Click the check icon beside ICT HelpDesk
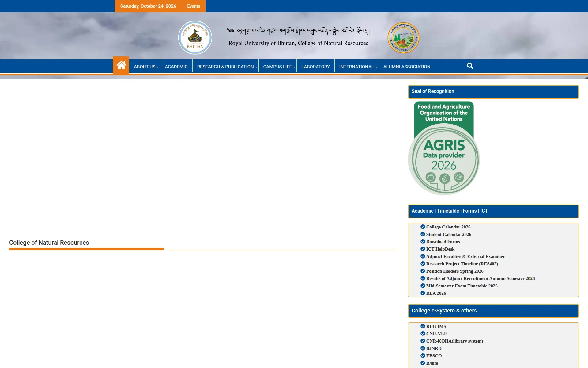The width and height of the screenshot is (588, 368). coord(423,249)
